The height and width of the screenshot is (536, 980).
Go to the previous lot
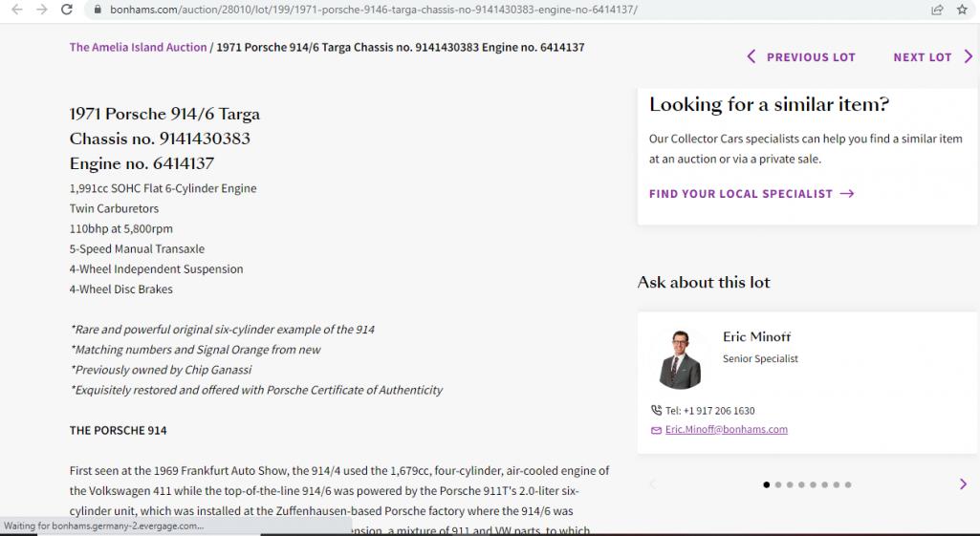(x=801, y=57)
